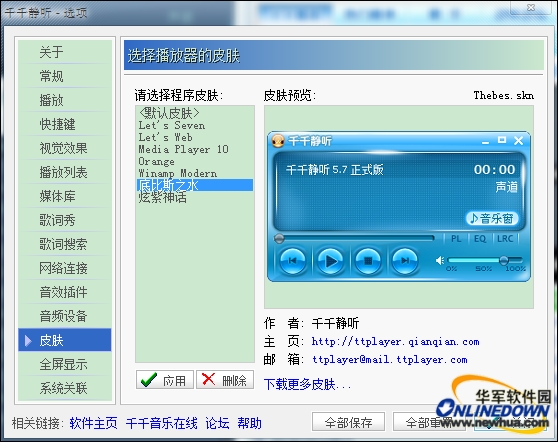Click the ttplayer@mail.ttplayer.com email link
This screenshot has width=558, height=442.
point(390,359)
